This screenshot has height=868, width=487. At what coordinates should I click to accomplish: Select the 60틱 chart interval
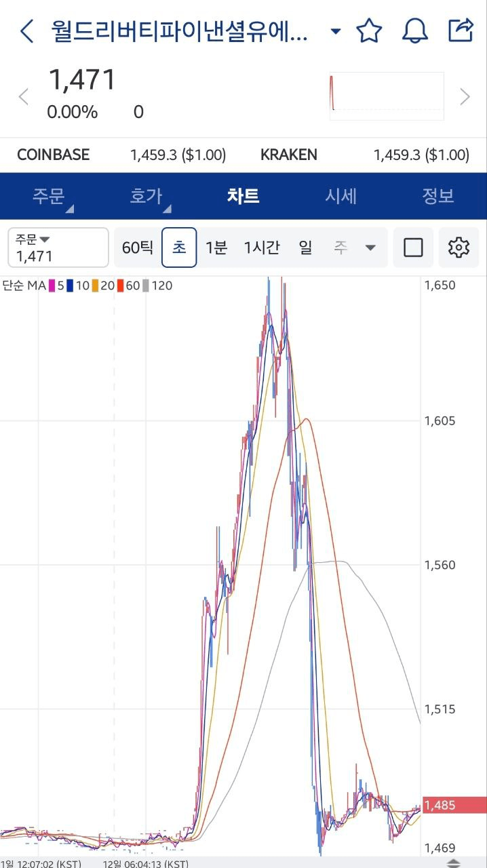(x=137, y=248)
